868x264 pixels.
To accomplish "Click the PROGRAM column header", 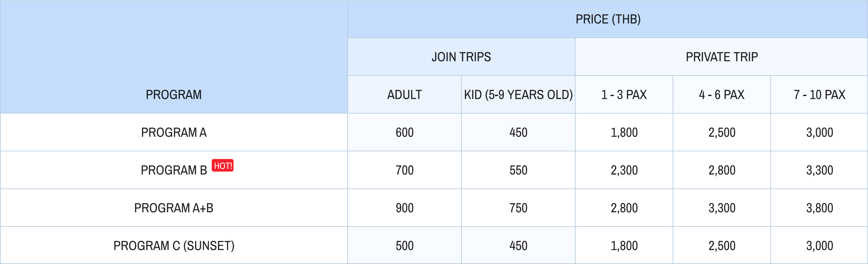I will point(174,94).
